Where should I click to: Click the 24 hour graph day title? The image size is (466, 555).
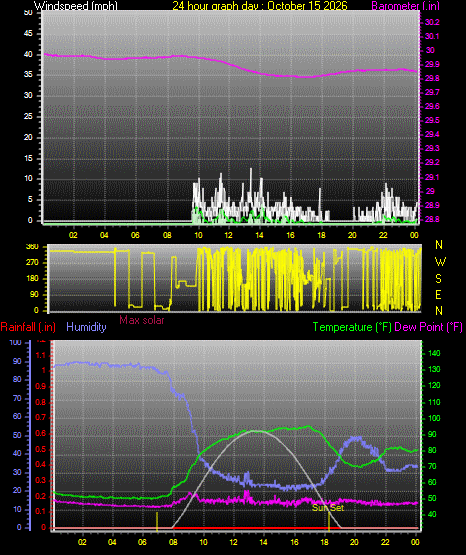[260, 5]
